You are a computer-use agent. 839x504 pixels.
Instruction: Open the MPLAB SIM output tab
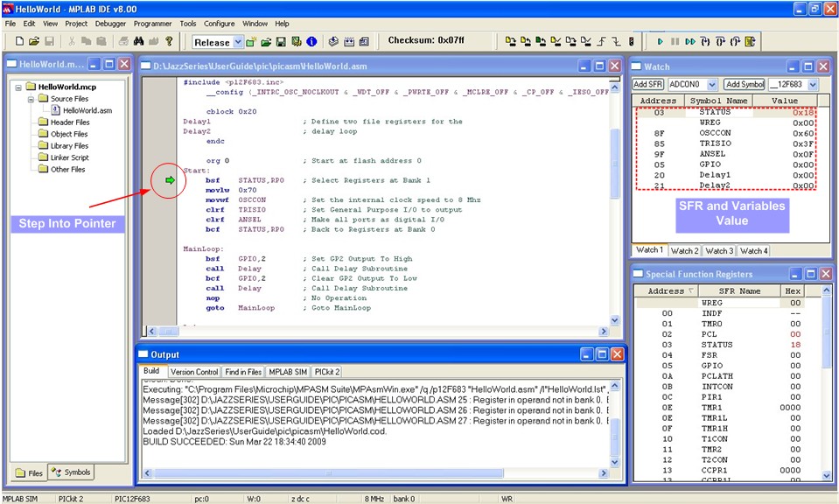tap(288, 372)
